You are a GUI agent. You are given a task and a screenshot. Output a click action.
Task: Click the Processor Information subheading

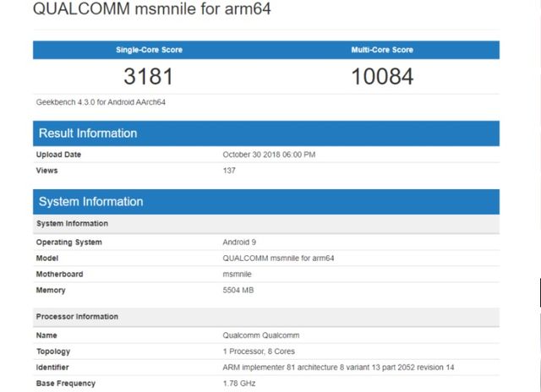77,317
